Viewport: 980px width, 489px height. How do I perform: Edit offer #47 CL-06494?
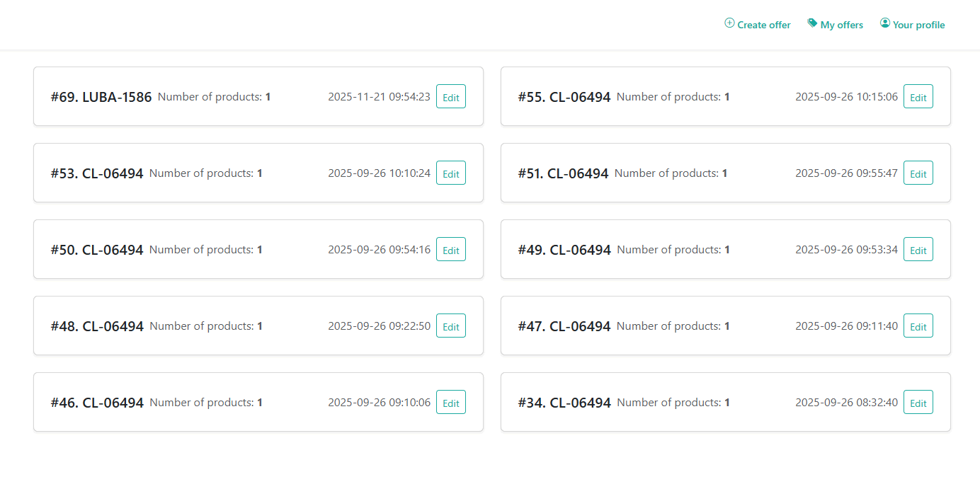click(918, 326)
